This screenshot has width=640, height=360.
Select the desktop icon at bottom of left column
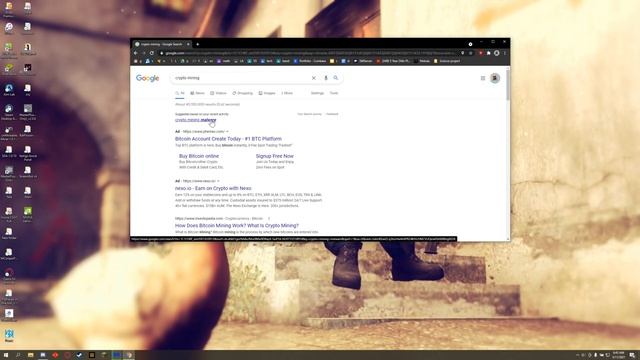click(x=9, y=336)
